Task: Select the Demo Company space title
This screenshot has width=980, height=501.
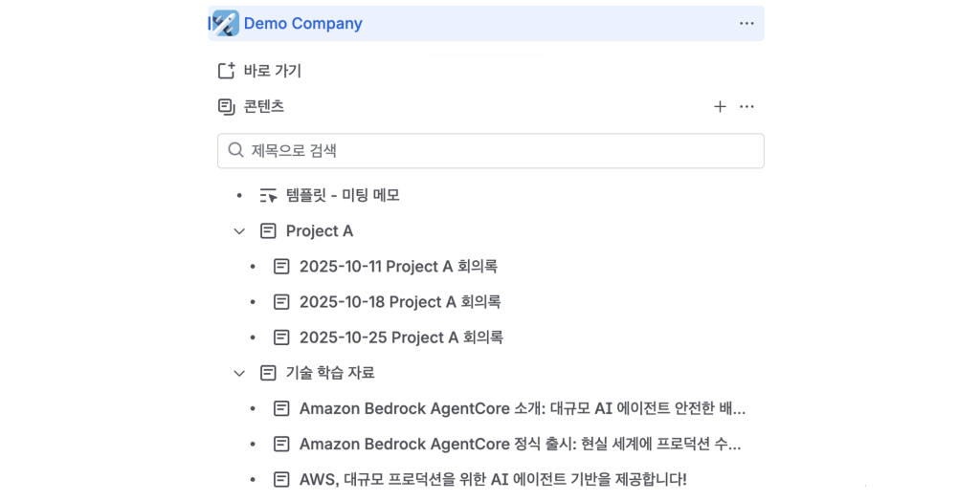Action: coord(303,24)
